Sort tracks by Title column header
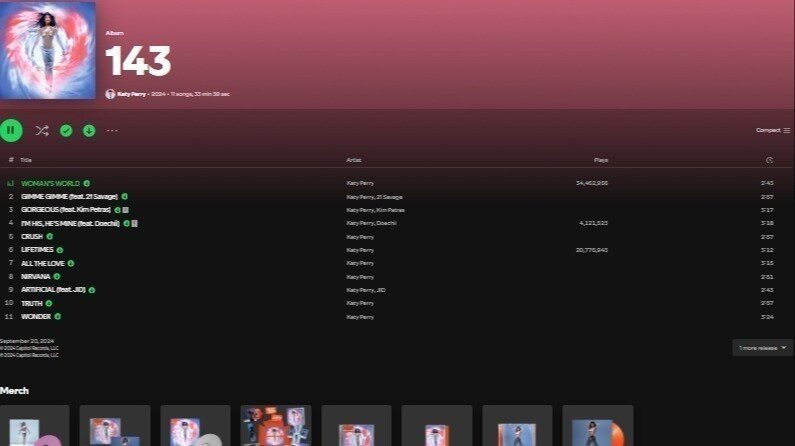 (26, 160)
